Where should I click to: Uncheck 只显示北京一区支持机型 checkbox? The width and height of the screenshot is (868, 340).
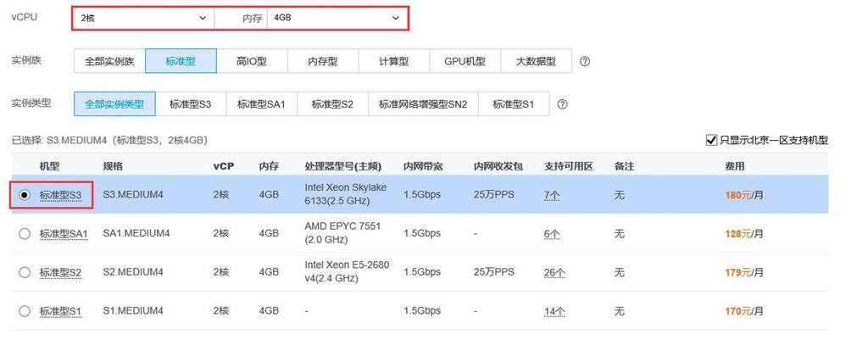pyautogui.click(x=711, y=140)
